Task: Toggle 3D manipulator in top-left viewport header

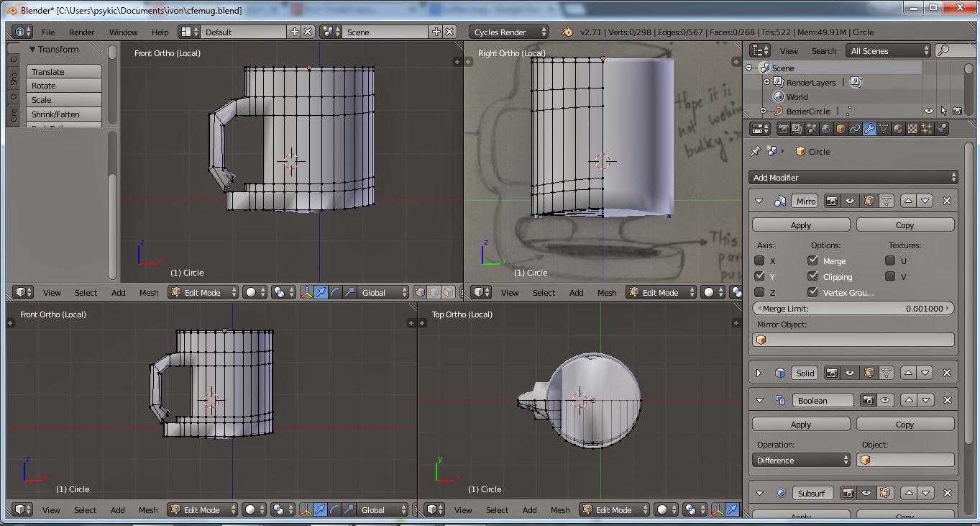Action: pyautogui.click(x=307, y=292)
